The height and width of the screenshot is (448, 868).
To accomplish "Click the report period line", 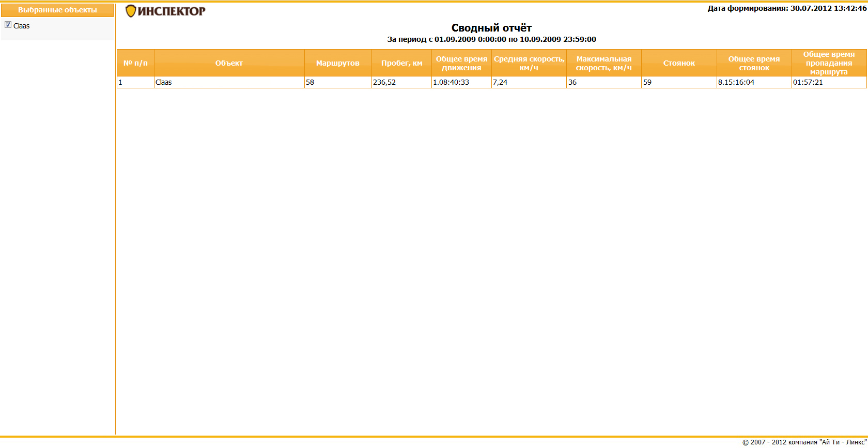I will pyautogui.click(x=491, y=39).
